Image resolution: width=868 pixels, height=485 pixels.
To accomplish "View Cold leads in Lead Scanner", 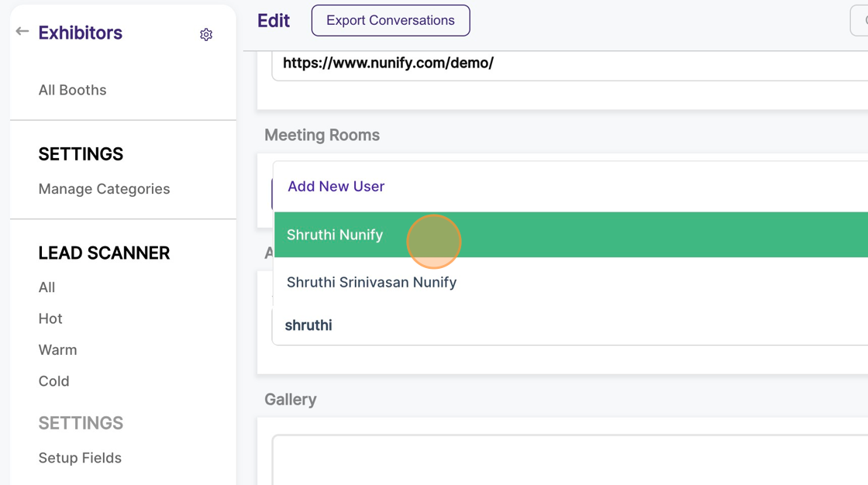I will tap(54, 381).
